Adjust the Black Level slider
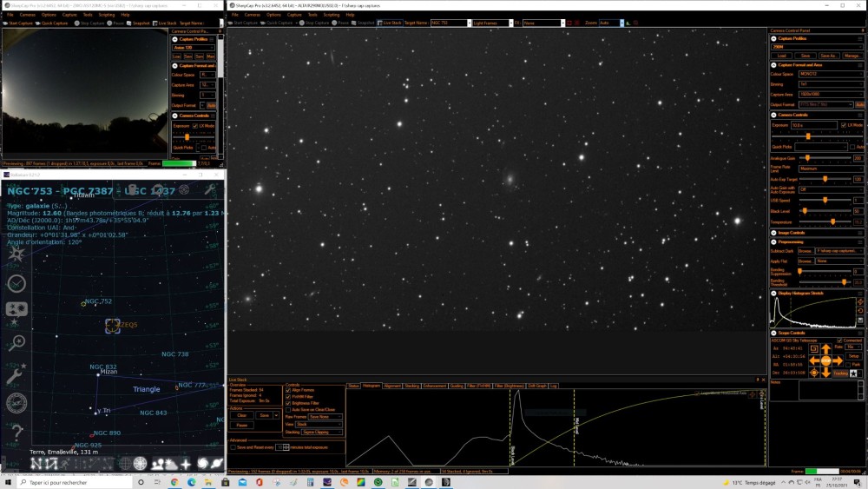Screen dimensions: 868x489 click(805, 211)
